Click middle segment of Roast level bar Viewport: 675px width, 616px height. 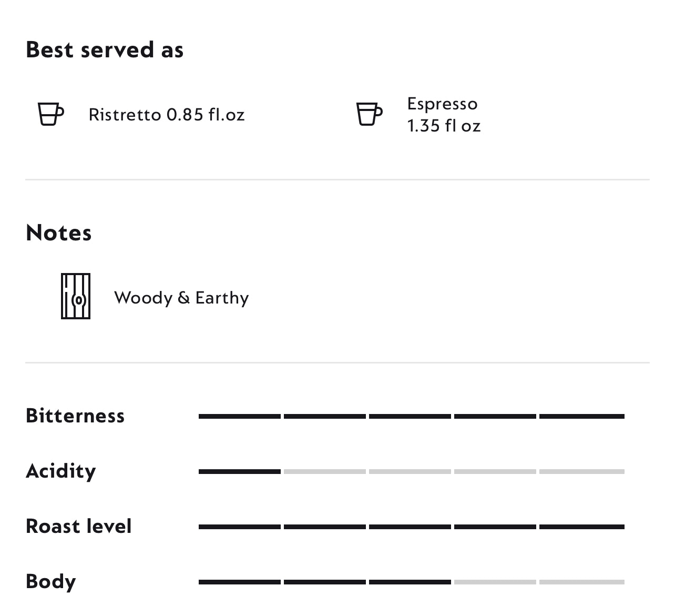(410, 527)
